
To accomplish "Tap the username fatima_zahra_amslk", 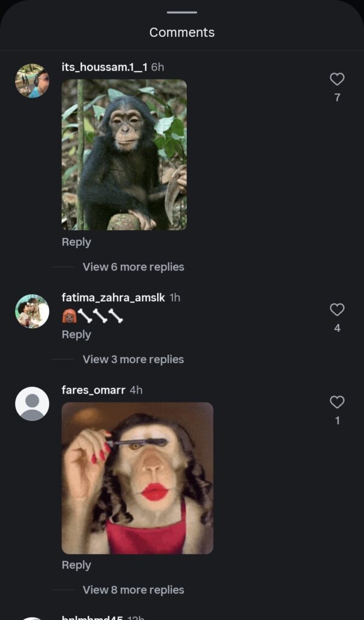I will [x=113, y=298].
